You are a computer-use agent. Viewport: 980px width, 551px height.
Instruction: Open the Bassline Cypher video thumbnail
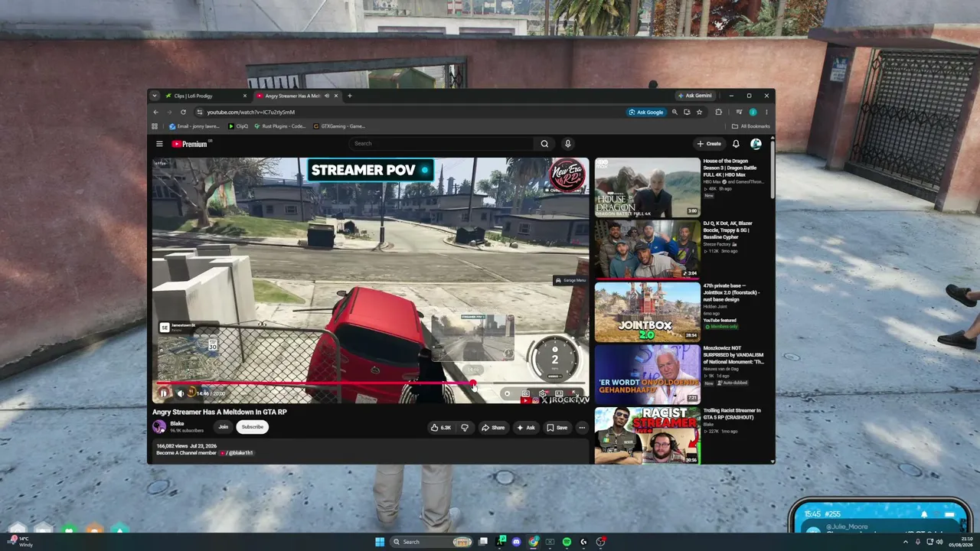(647, 249)
